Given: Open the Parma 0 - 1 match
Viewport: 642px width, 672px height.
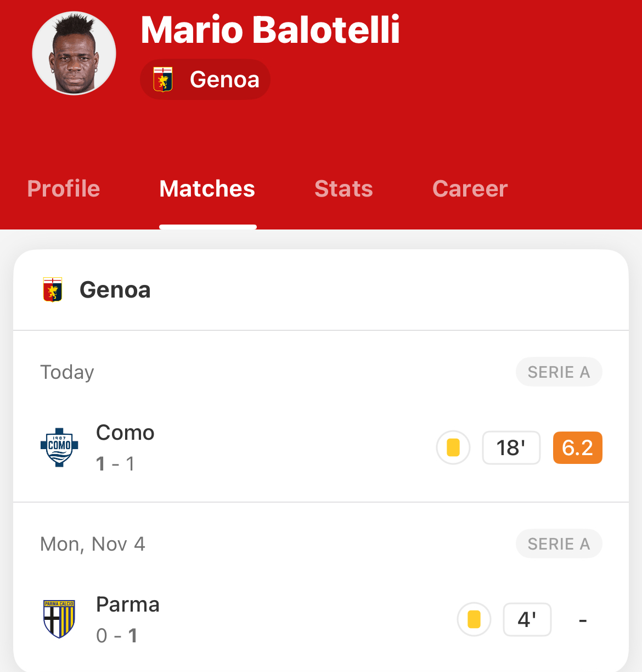Looking at the screenshot, I should coord(321,619).
